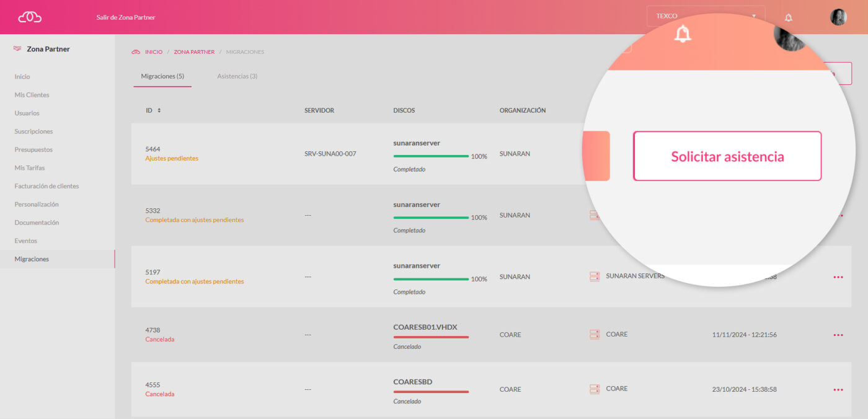The image size is (868, 419).
Task: Click migration ID 4555
Action: point(153,385)
